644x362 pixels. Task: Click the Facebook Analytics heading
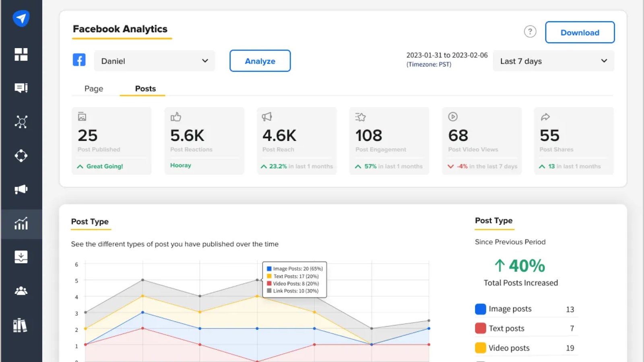[120, 29]
